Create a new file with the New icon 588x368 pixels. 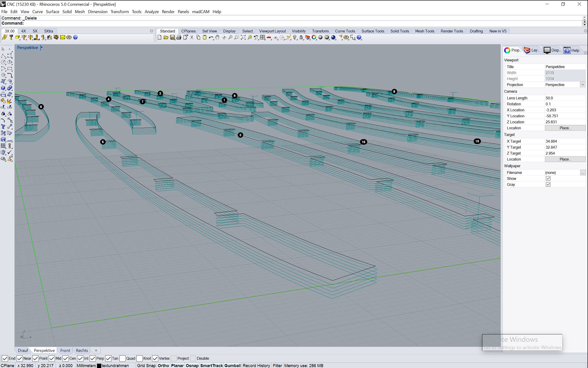coord(160,37)
